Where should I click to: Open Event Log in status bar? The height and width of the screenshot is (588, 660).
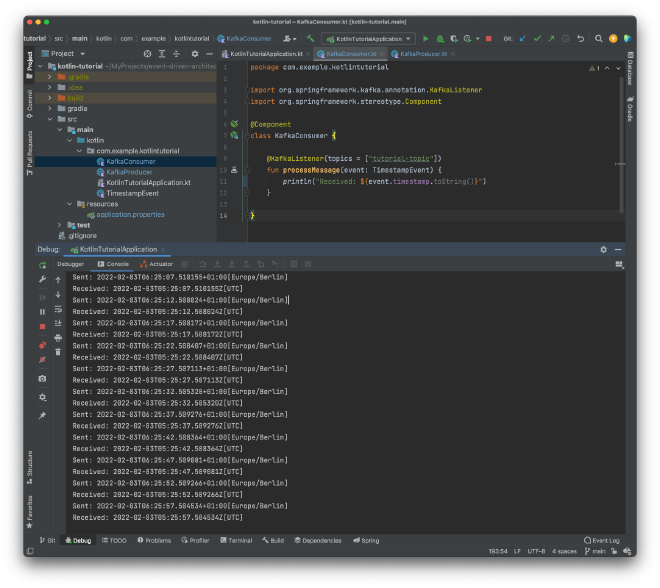tap(604, 540)
